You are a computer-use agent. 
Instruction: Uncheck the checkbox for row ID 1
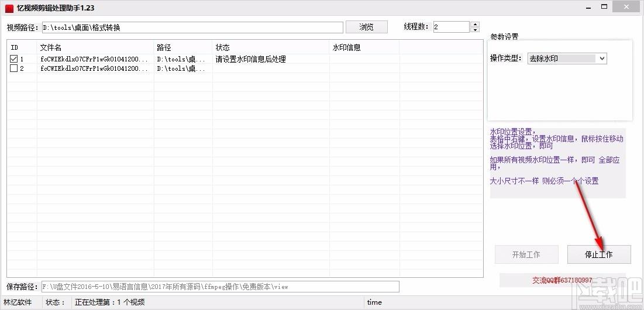(x=14, y=59)
